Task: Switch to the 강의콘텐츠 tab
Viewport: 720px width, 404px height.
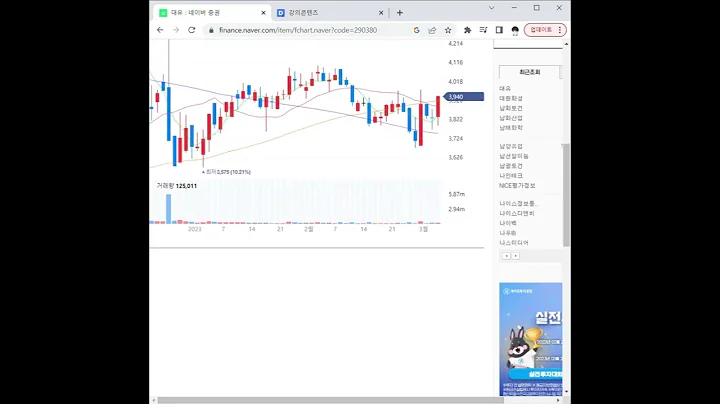Action: coord(329,13)
